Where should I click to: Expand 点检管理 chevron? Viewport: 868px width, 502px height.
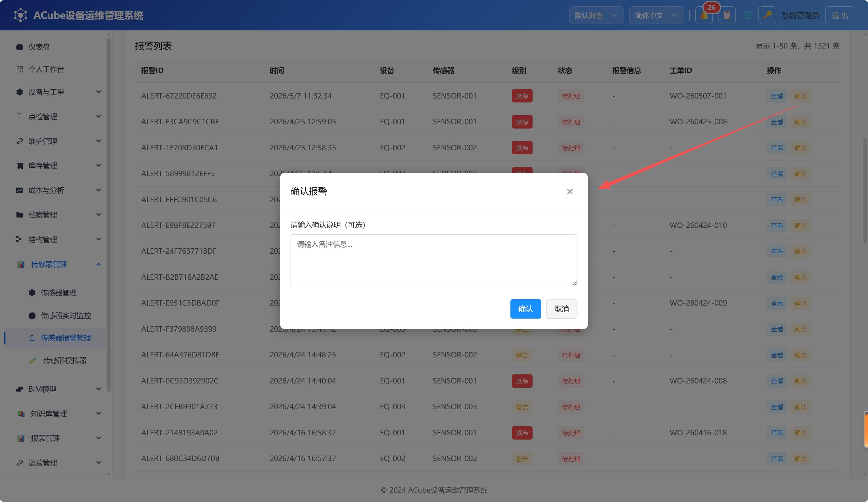point(99,116)
